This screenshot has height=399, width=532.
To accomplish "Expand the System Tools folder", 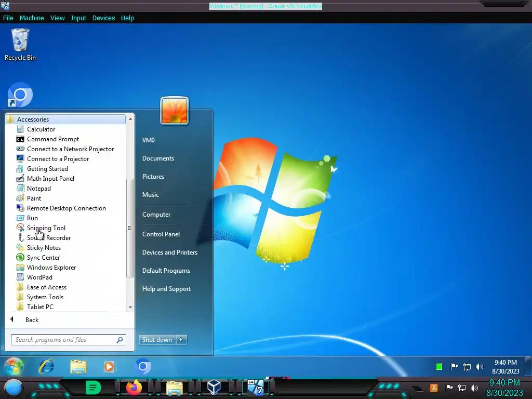I will coord(45,297).
